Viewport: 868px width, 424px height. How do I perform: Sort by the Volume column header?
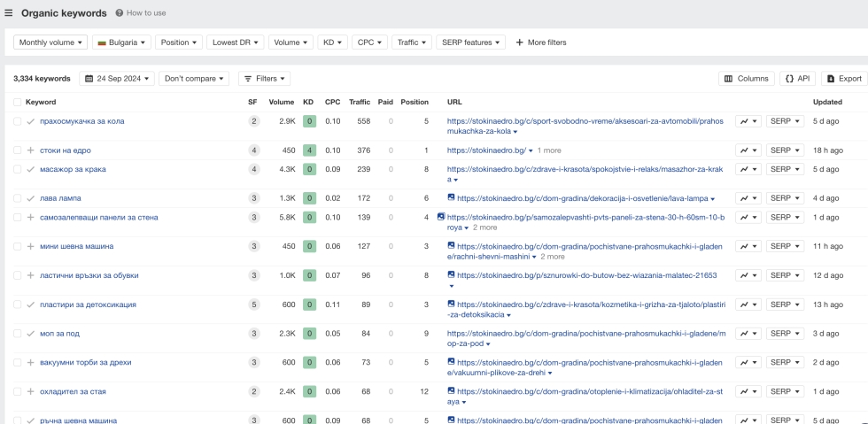tap(281, 102)
